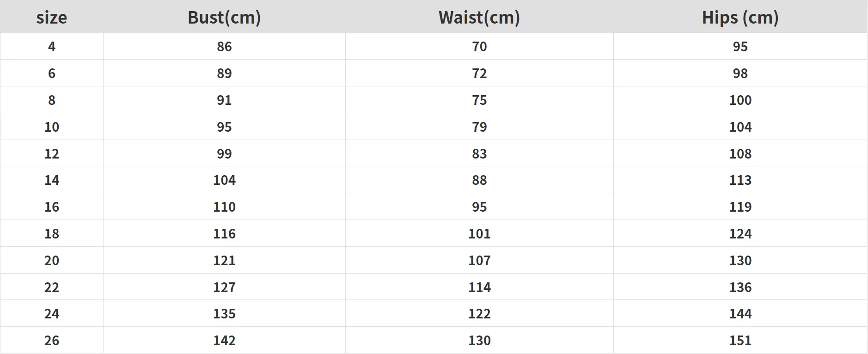Select size 10 in the size column
868x354 pixels.
pos(52,127)
